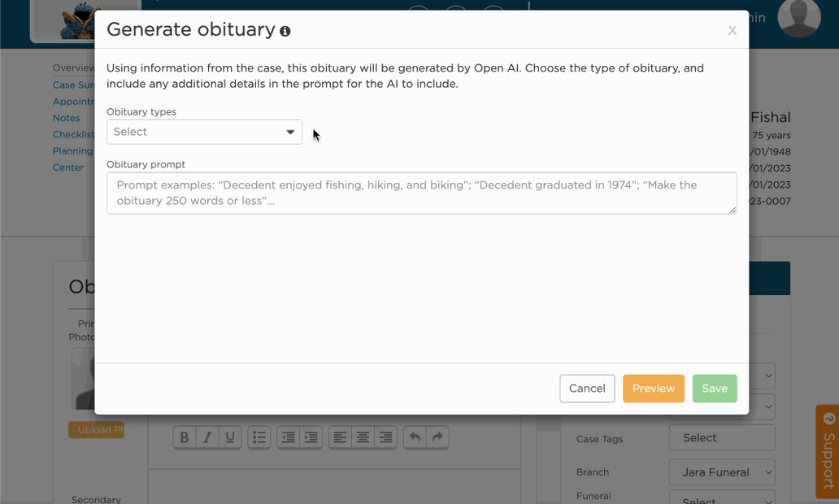Apply bold formatting in the obituary editor
Image resolution: width=839 pixels, height=504 pixels.
coord(185,437)
